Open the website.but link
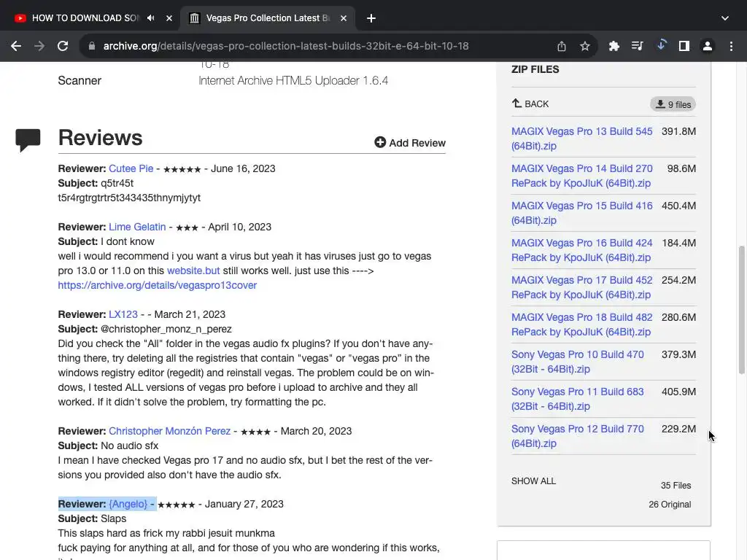 (193, 271)
